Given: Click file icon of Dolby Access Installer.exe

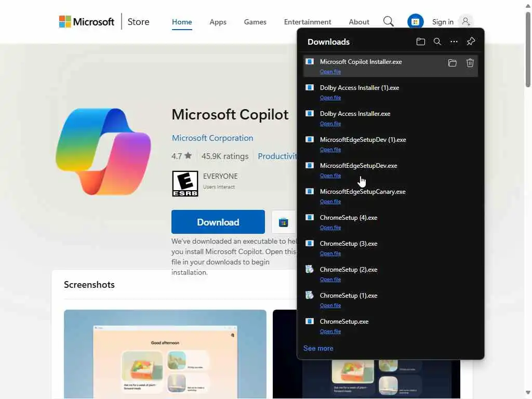Looking at the screenshot, I should tap(310, 113).
